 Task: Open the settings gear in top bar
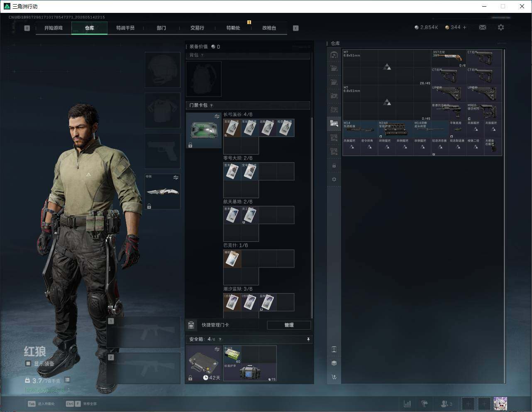point(501,27)
